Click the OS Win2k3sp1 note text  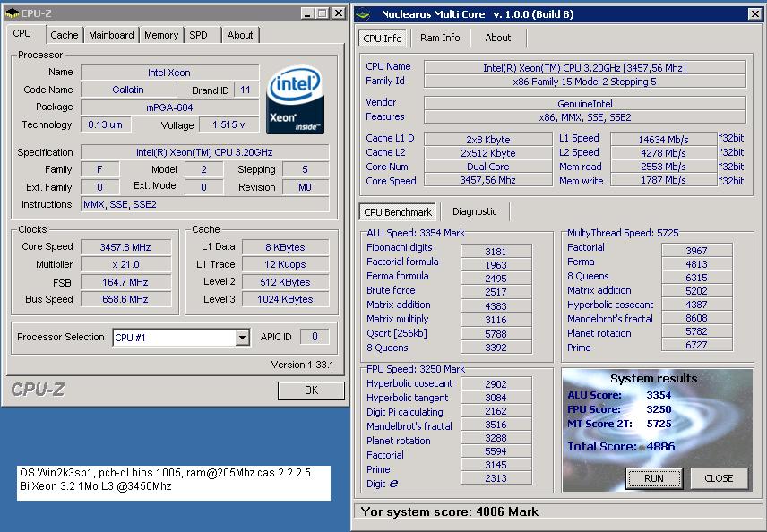point(166,473)
